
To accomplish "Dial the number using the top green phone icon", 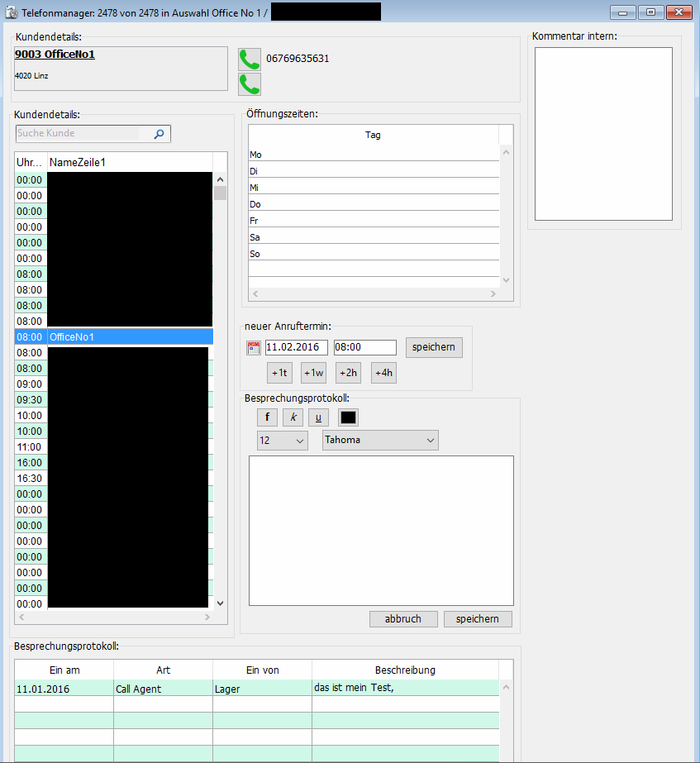I will (x=249, y=60).
